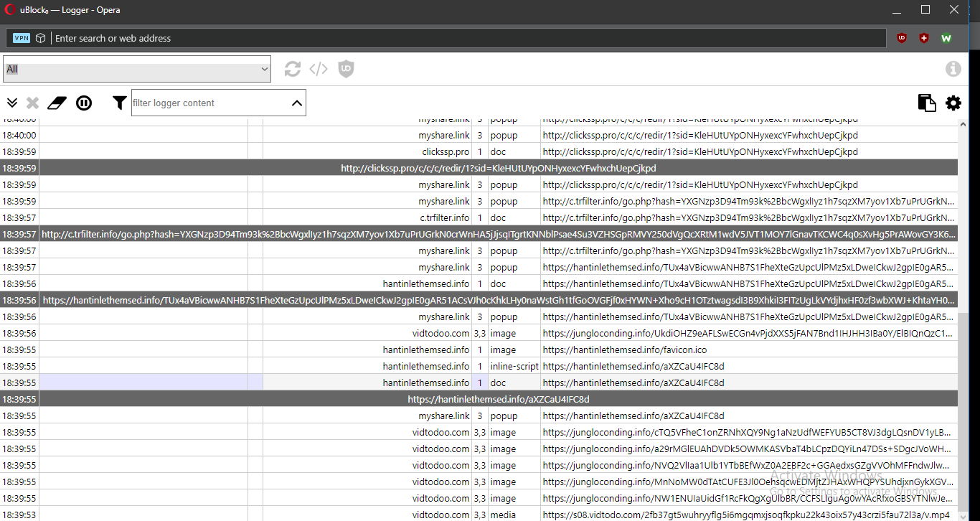Image resolution: width=980 pixels, height=521 pixels.
Task: Click the uBlock shield icon beside code view
Action: [346, 69]
